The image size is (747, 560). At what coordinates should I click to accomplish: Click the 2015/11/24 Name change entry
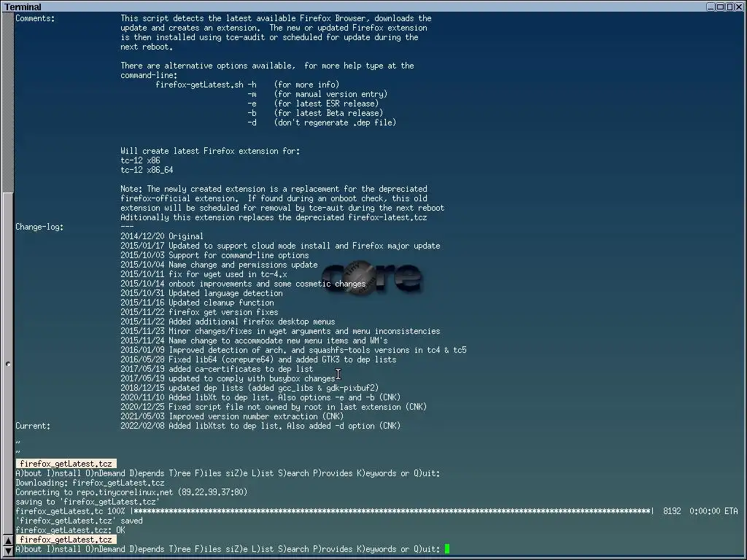[254, 341]
